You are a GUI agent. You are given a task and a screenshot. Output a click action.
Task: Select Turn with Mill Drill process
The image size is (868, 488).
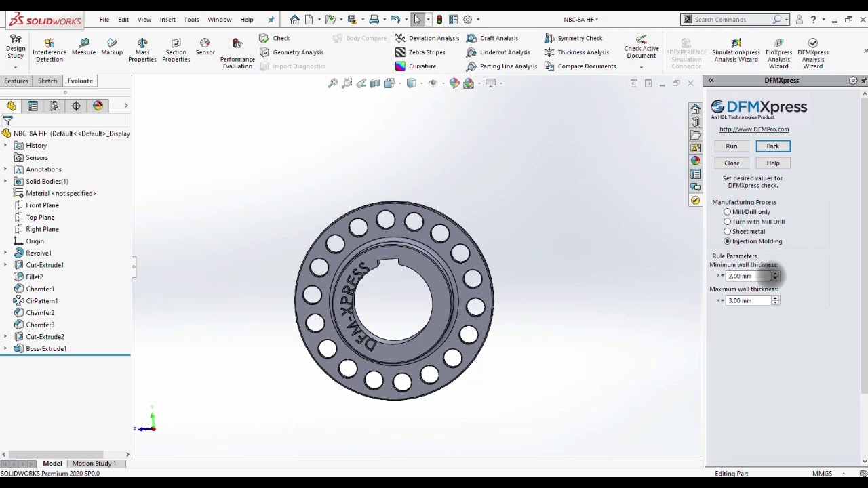(x=727, y=222)
